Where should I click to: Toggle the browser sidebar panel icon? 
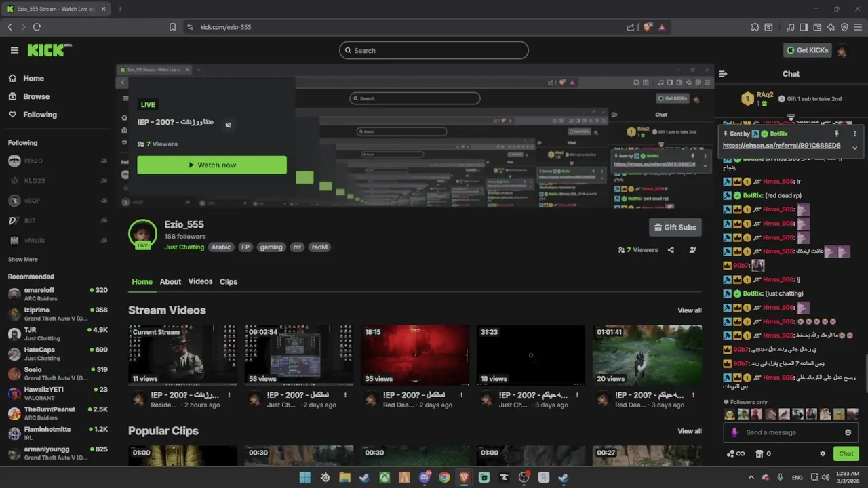coord(804,27)
